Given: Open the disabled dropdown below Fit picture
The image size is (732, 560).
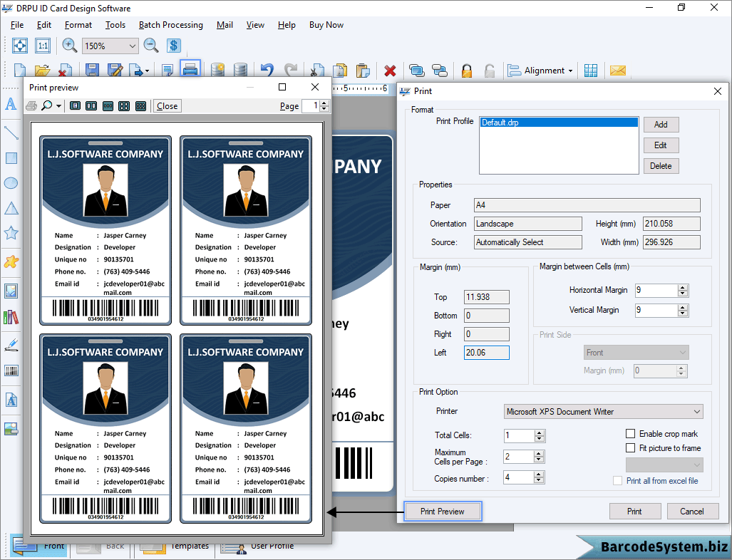Looking at the screenshot, I should click(664, 465).
